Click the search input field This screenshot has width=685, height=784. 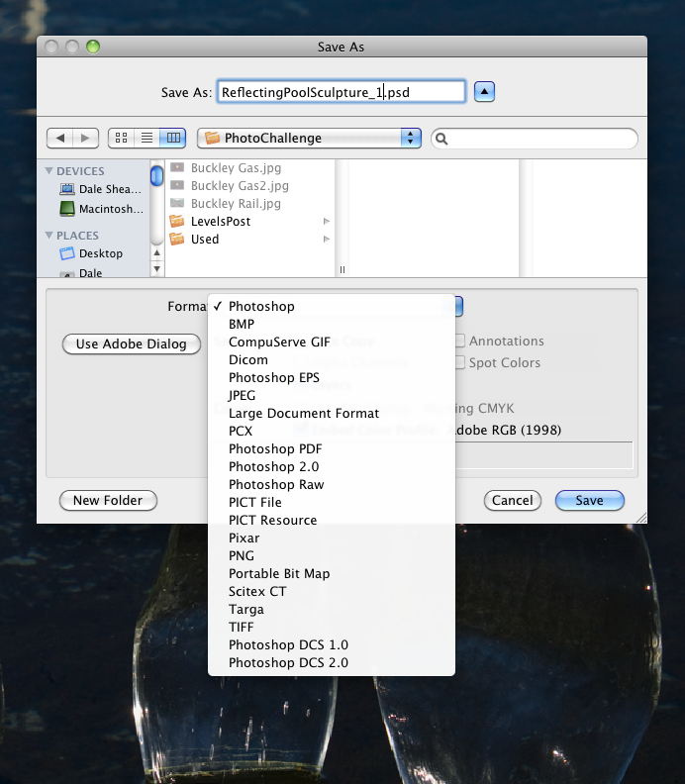tap(534, 139)
